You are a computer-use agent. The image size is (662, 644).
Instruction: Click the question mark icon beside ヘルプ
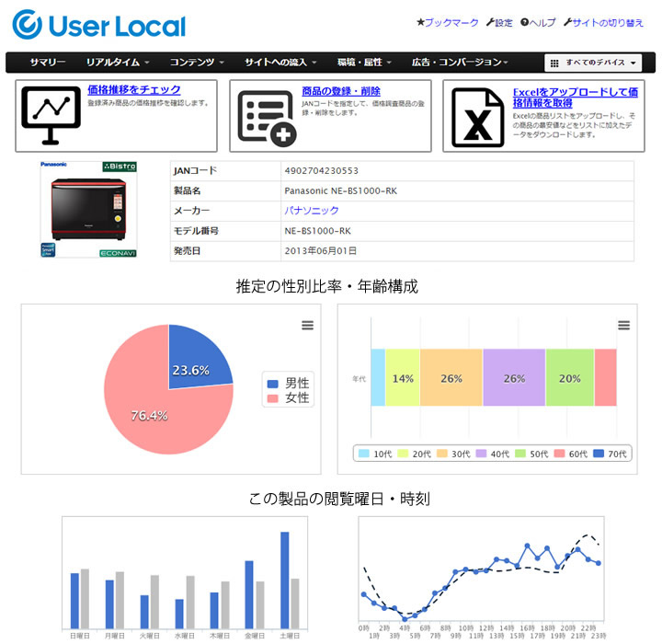[524, 22]
